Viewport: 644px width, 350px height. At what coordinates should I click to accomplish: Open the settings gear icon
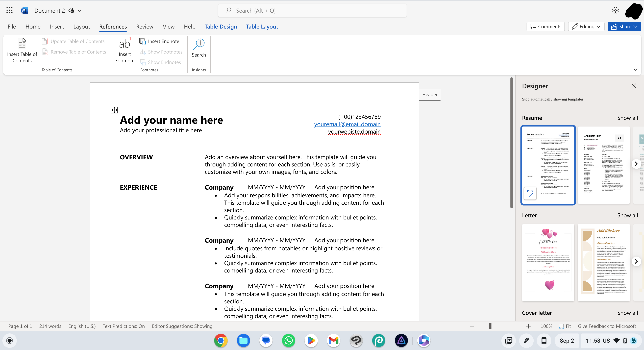coord(615,10)
